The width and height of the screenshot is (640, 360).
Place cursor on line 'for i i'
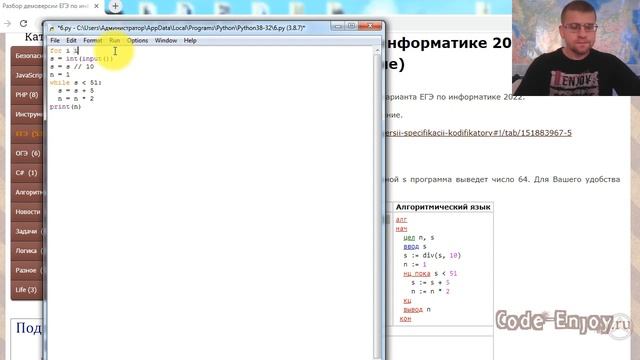click(x=64, y=51)
